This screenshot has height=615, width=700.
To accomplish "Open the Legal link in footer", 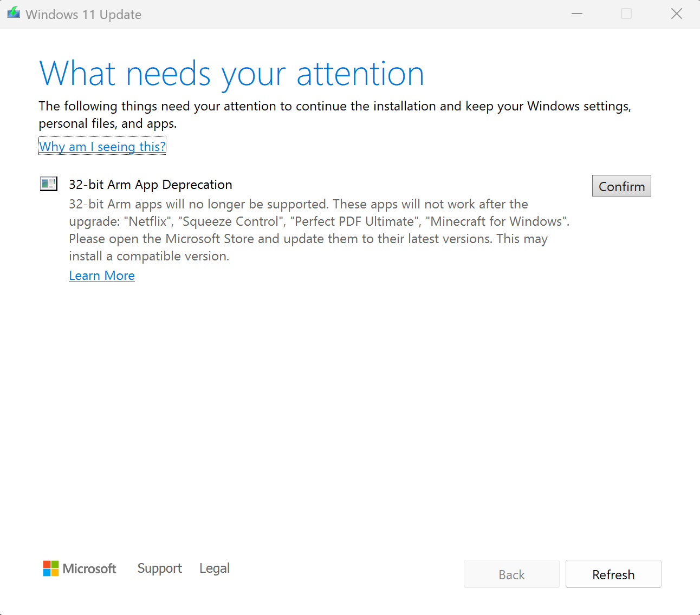I will click(215, 568).
